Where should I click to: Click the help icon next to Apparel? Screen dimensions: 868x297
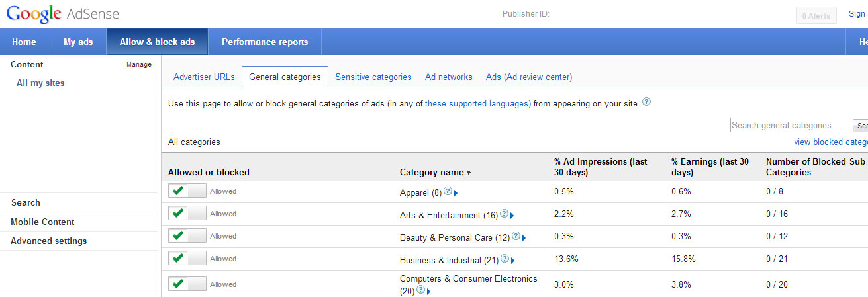tap(448, 191)
